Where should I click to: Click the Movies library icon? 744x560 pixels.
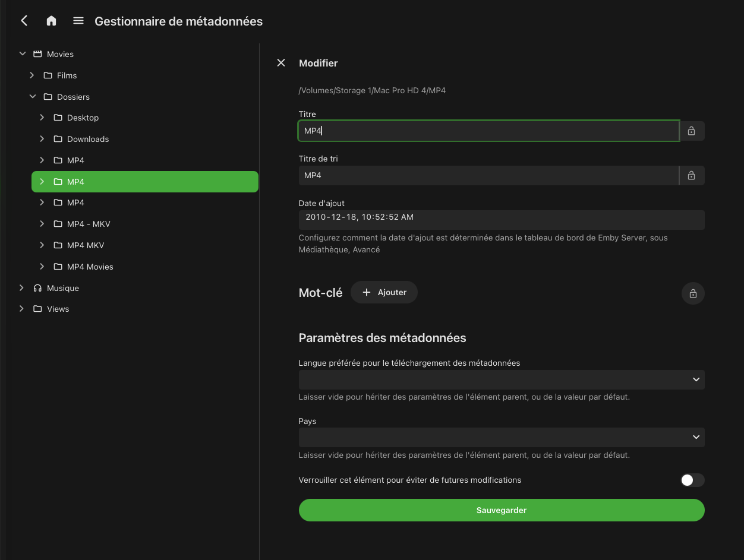point(37,54)
